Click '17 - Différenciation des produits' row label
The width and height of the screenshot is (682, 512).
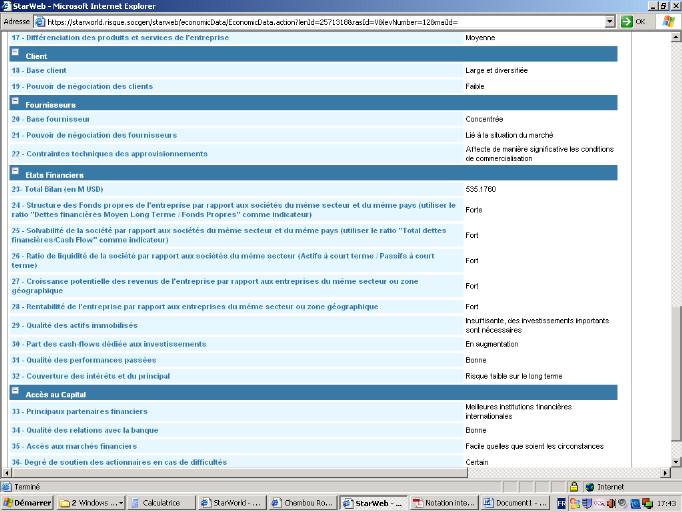(x=120, y=38)
